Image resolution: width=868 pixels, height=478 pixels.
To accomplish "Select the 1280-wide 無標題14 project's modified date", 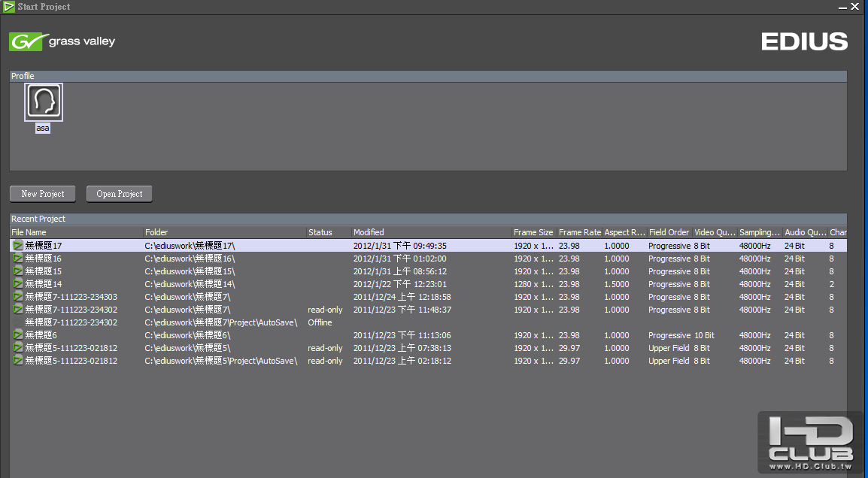I will tap(399, 284).
